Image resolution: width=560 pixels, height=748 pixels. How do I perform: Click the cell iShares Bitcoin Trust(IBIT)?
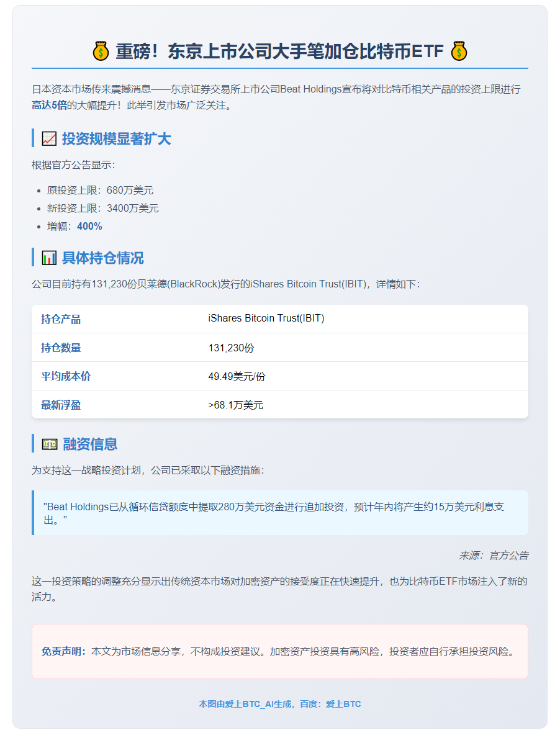click(266, 318)
